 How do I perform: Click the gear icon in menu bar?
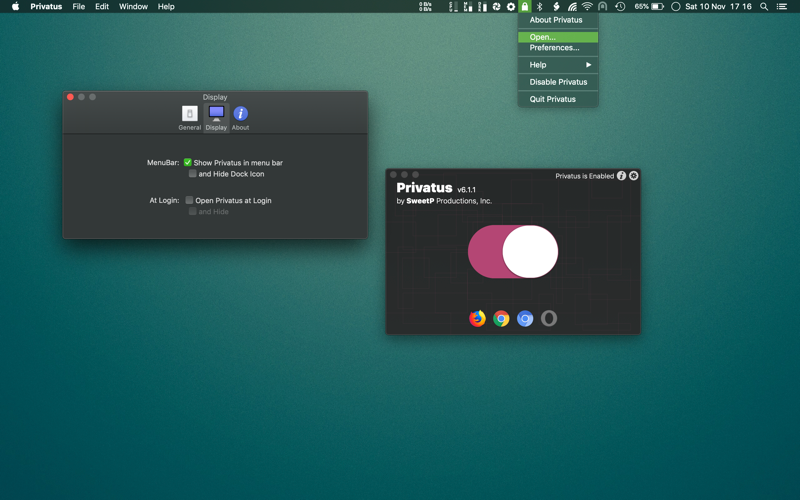[x=511, y=7]
